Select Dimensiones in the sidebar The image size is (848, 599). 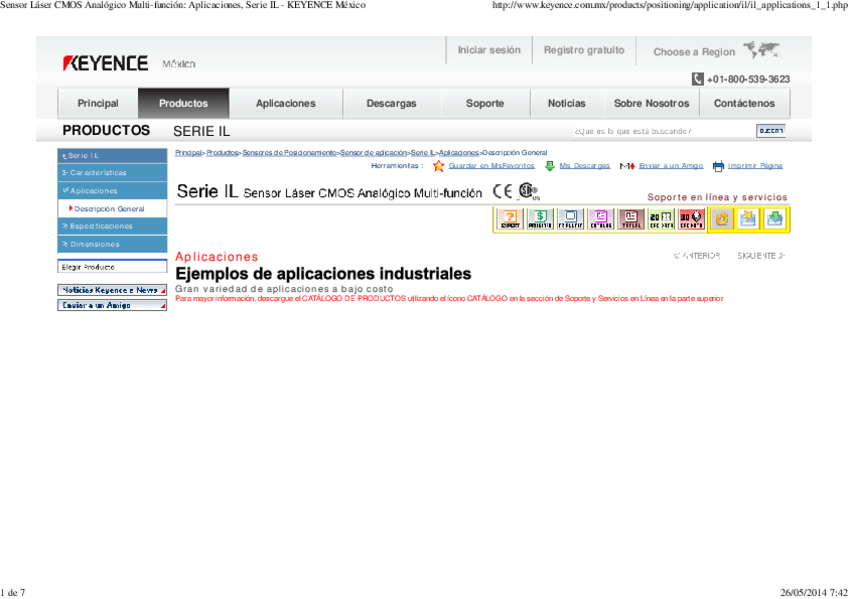click(x=112, y=244)
